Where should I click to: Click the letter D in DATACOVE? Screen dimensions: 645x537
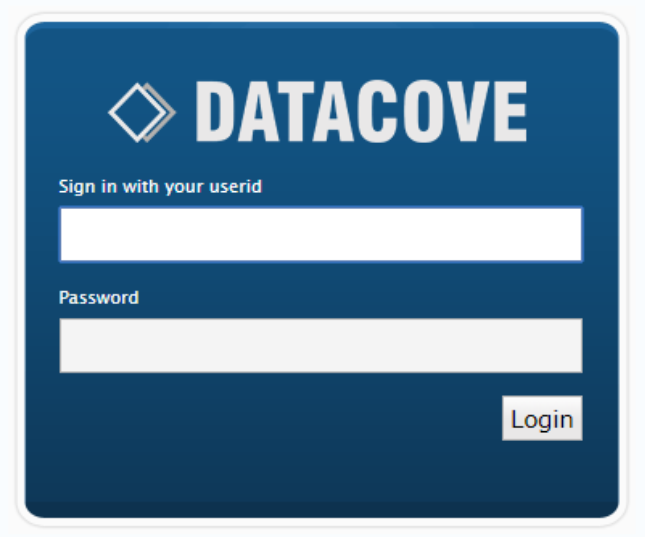click(x=215, y=112)
